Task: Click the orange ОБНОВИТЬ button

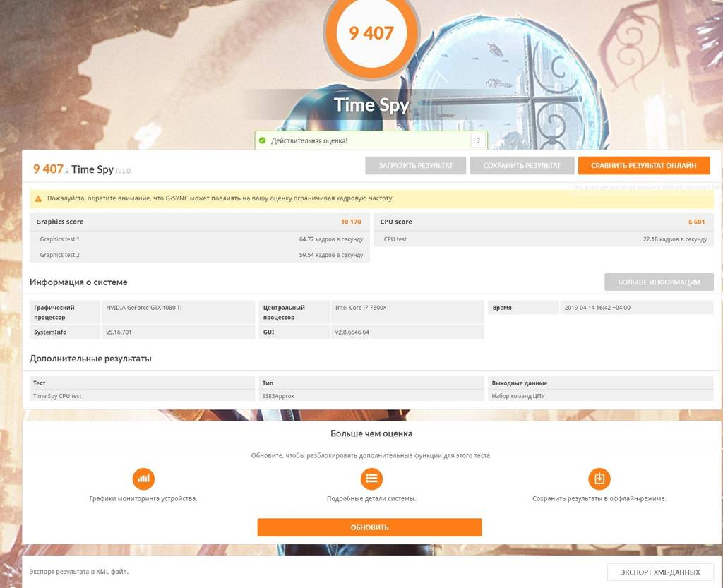Action: tap(369, 527)
